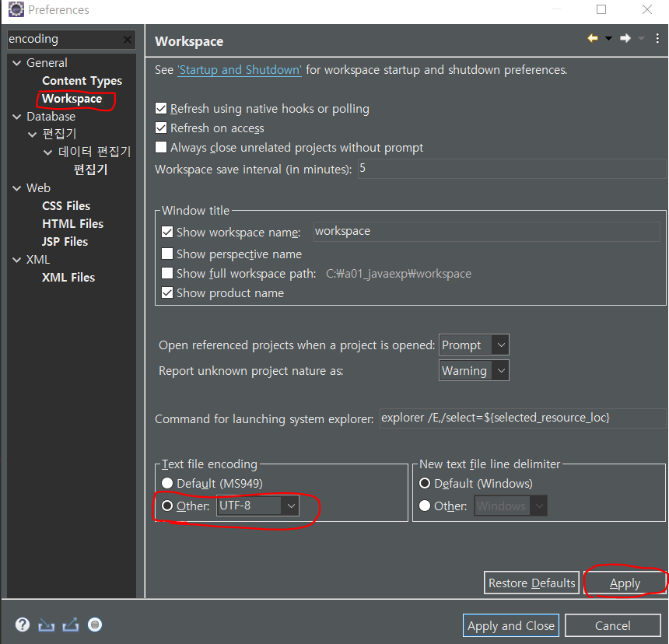
Task: Open the help question mark icon
Action: [23, 625]
